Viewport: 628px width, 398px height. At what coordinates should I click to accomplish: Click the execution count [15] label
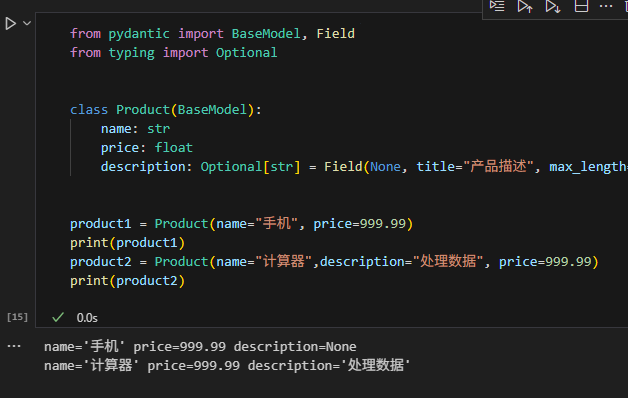click(18, 317)
